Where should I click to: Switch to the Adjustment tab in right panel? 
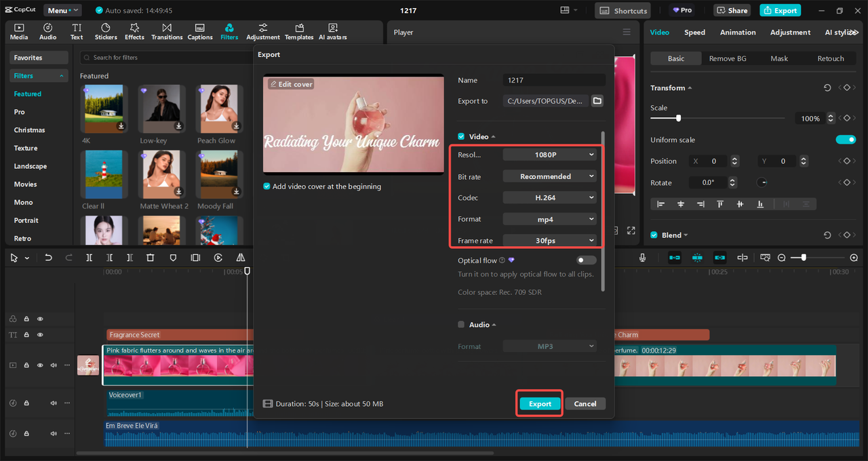click(790, 32)
